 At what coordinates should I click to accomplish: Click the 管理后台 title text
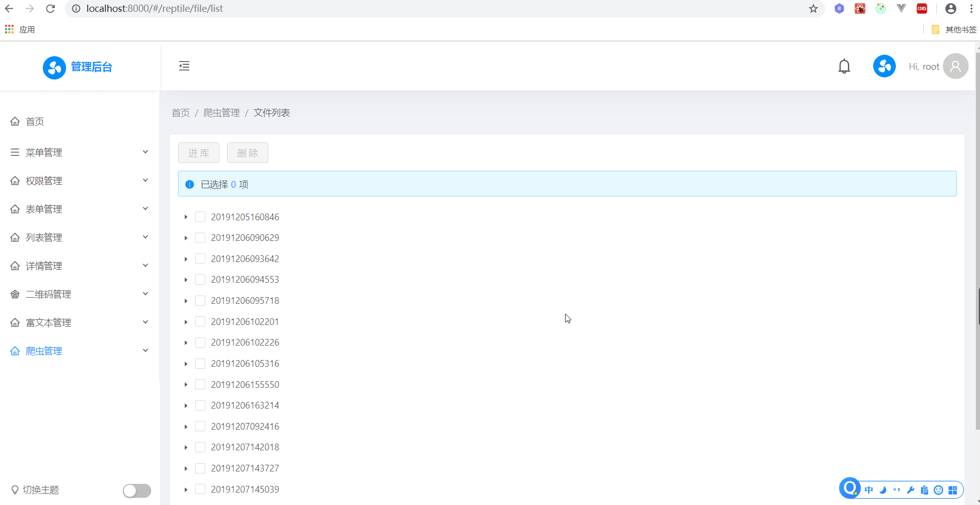click(x=91, y=67)
